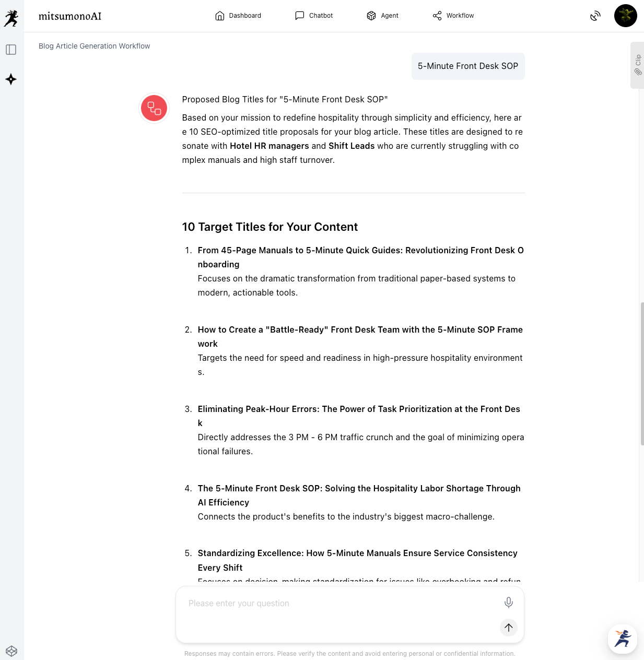Open the floating ninja assistant button
The width and height of the screenshot is (644, 660).
622,639
